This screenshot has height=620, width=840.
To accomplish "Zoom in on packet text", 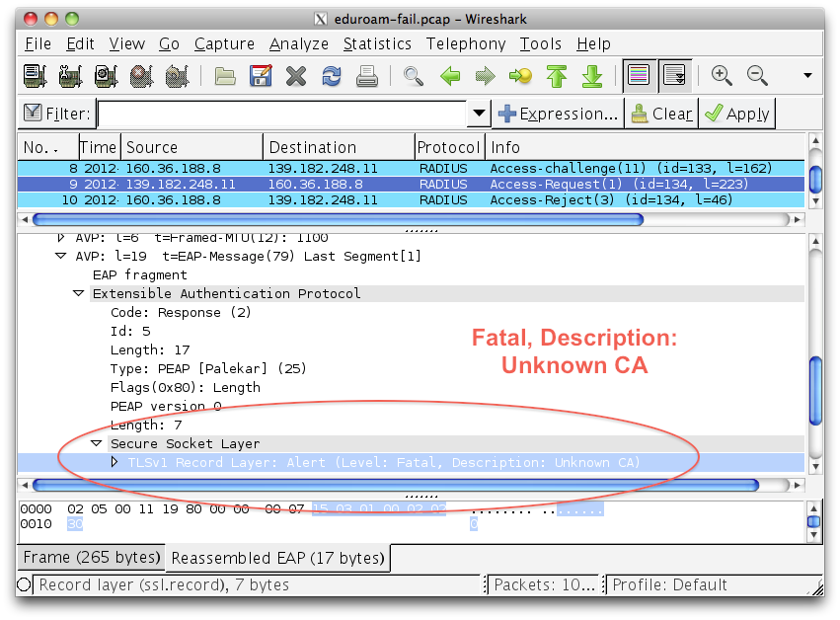I will 722,76.
